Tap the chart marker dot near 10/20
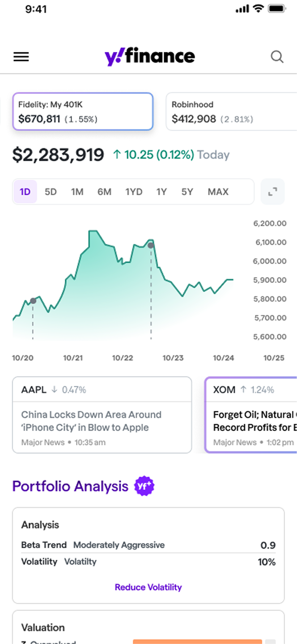This screenshot has width=297, height=644. (x=33, y=301)
